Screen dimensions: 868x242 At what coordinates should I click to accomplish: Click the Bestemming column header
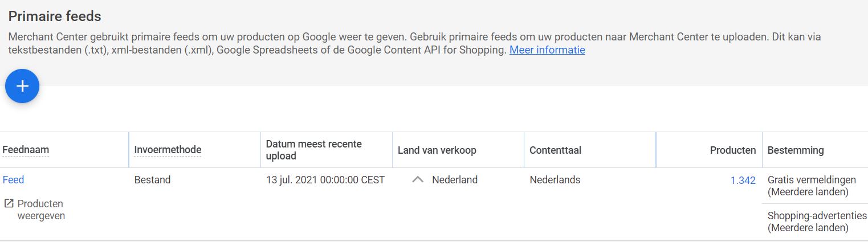[x=795, y=150]
